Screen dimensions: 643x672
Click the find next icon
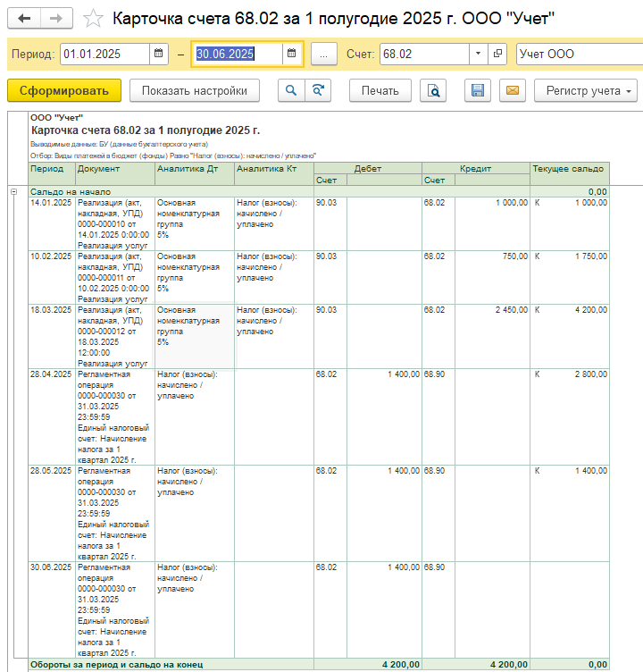tap(317, 90)
